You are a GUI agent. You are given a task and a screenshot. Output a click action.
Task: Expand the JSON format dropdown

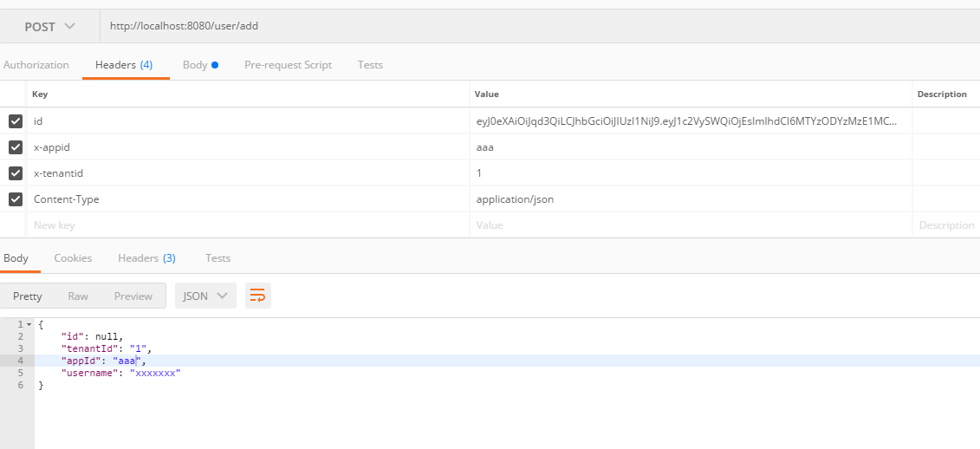tap(205, 296)
